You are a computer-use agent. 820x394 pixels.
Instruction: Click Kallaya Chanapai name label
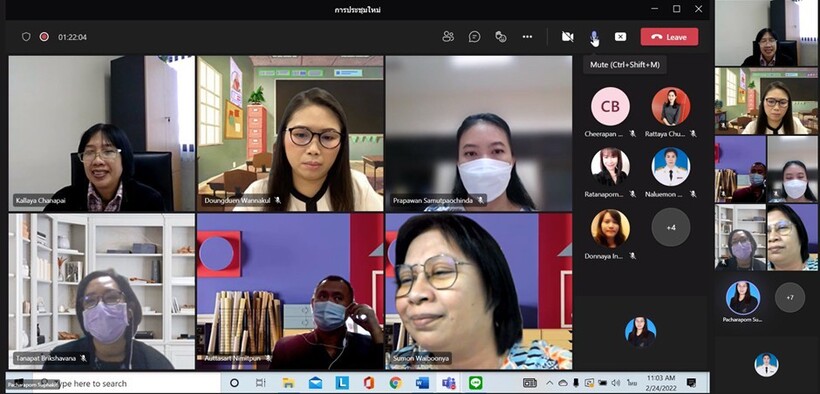click(x=40, y=200)
